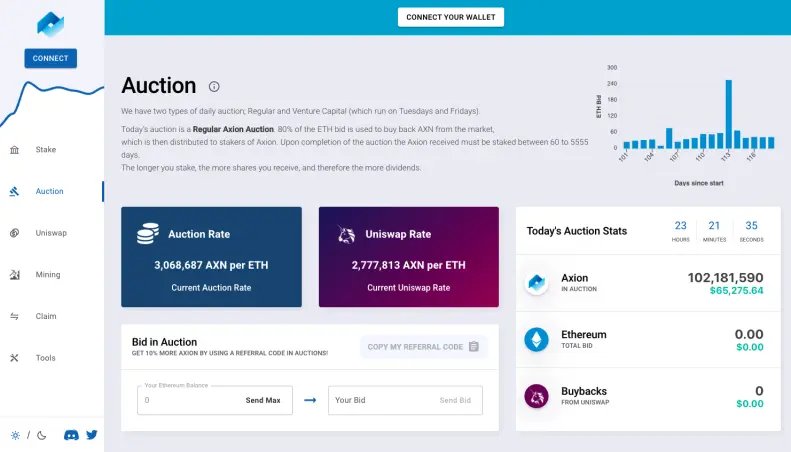Click the Current Uniswap Rate caption

tap(409, 288)
